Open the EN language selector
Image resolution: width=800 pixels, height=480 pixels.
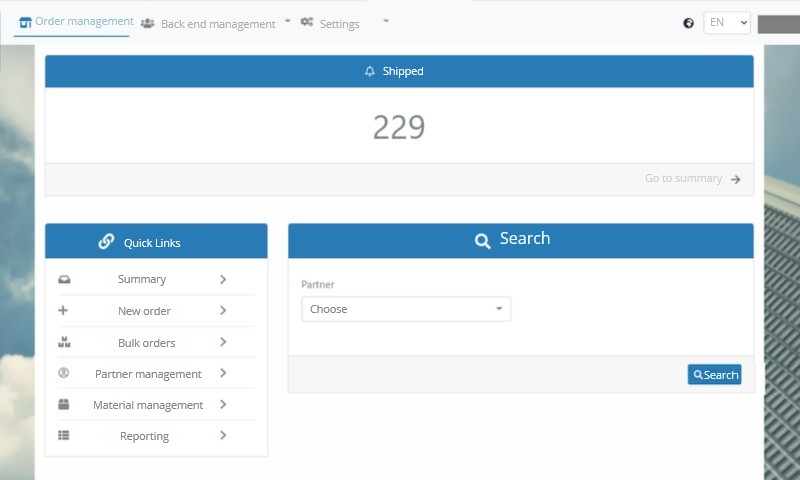click(727, 23)
